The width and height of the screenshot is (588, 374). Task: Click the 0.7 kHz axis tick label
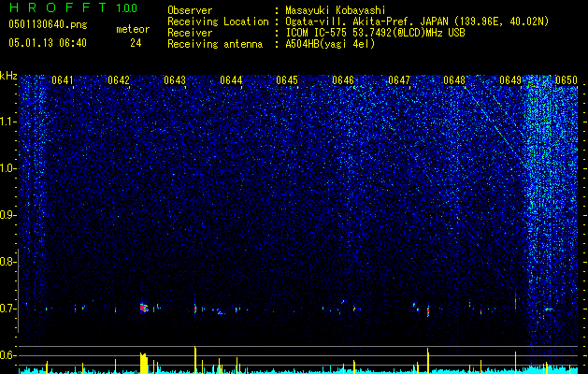tap(7, 309)
